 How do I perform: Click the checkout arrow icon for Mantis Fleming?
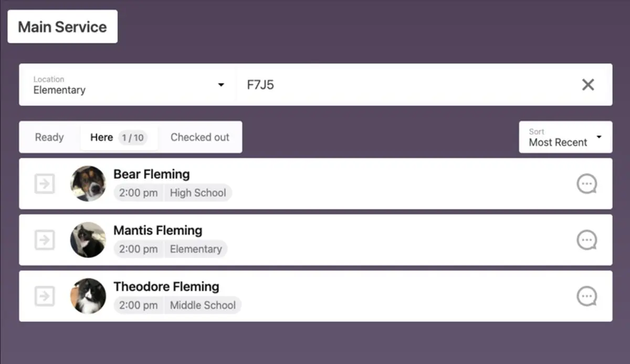tap(45, 240)
